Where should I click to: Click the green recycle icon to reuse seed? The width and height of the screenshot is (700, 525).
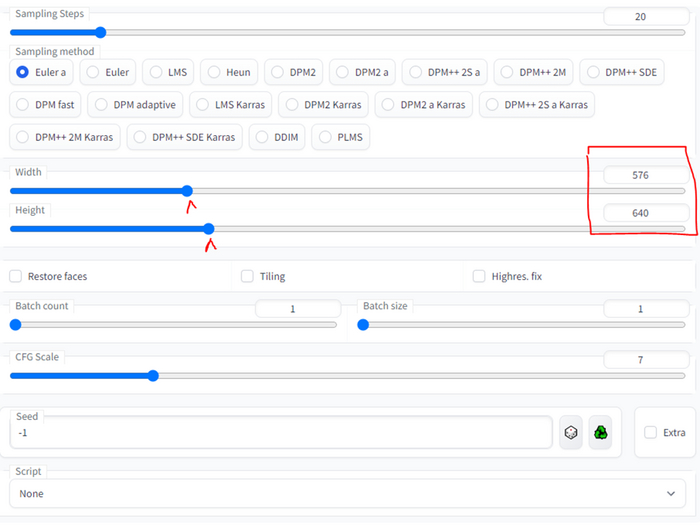(600, 432)
